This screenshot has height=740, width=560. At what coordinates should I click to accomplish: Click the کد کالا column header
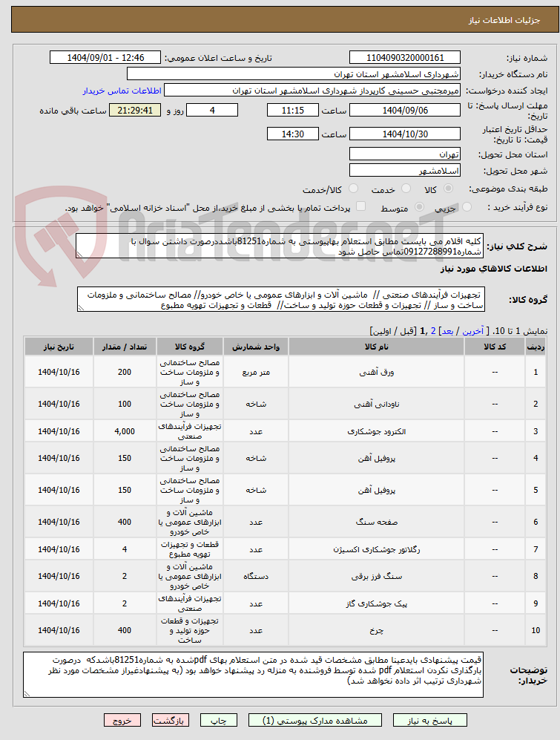(495, 347)
